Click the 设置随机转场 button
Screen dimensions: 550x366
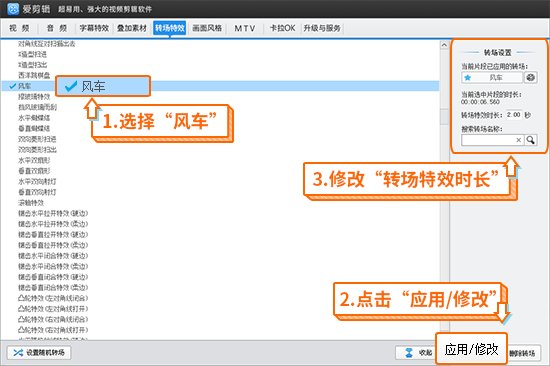click(39, 353)
